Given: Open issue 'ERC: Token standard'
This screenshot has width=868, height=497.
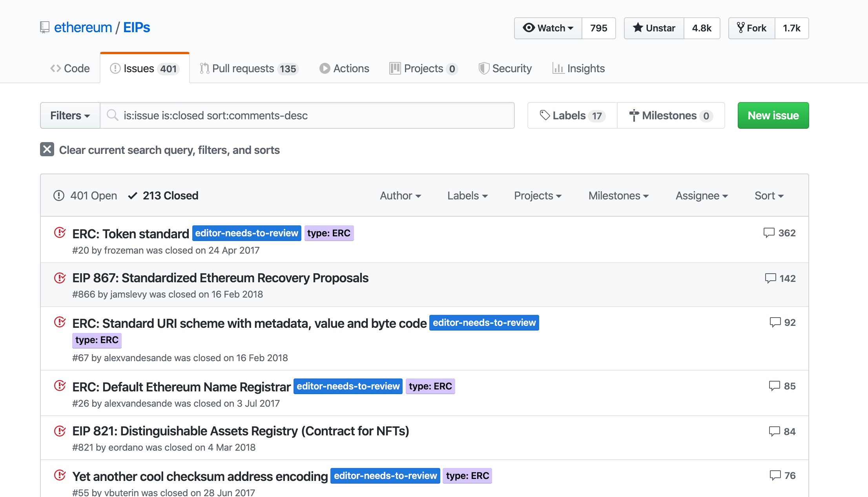Looking at the screenshot, I should click(x=131, y=234).
